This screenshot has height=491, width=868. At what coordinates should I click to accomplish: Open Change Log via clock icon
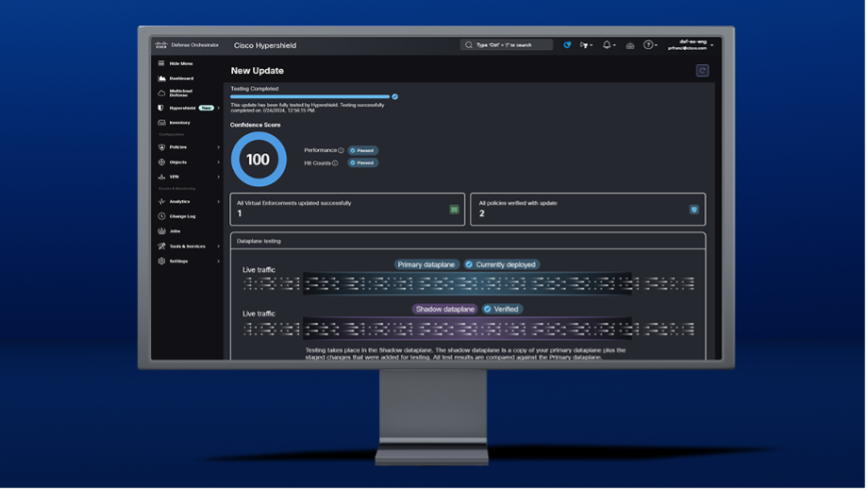click(161, 216)
